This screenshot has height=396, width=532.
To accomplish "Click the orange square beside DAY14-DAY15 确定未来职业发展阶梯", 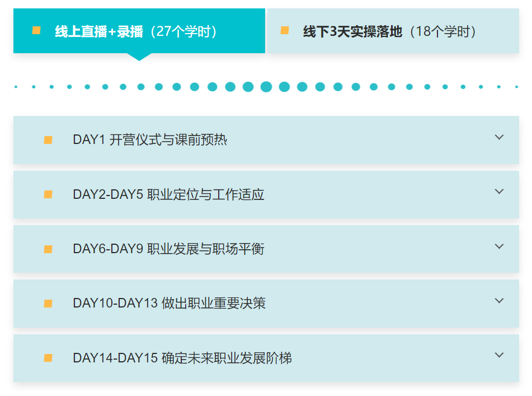I will pyautogui.click(x=48, y=358).
